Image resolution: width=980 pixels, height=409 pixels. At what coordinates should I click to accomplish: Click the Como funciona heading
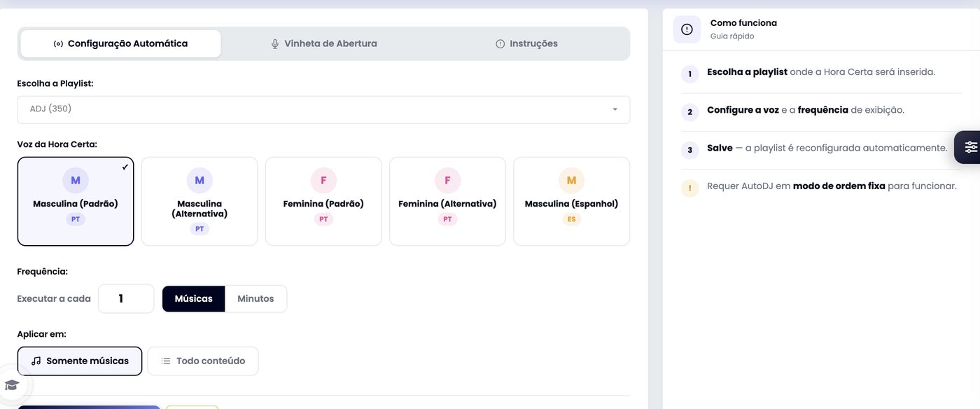click(743, 23)
